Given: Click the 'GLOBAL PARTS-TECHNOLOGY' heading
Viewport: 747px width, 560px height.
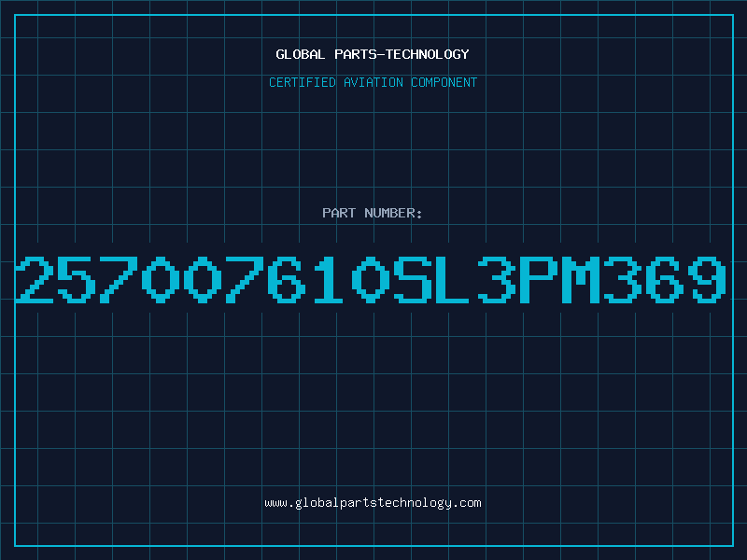Looking at the screenshot, I should tap(373, 54).
